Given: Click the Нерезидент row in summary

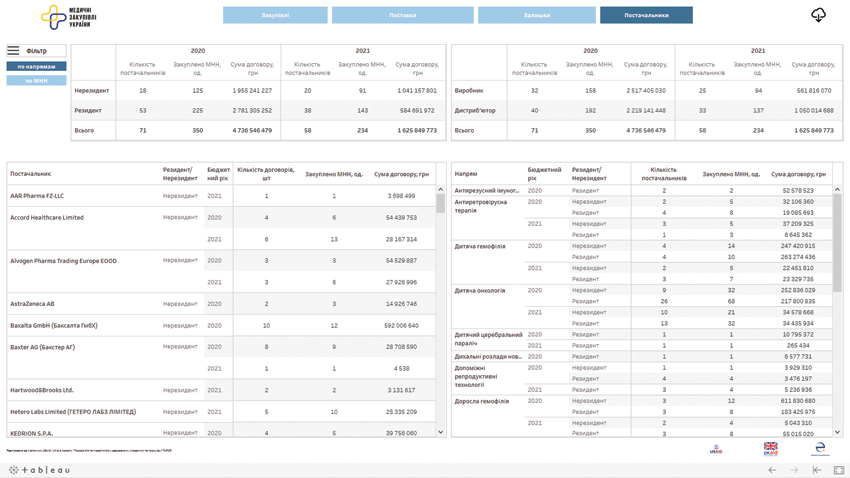Looking at the screenshot, I should 92,91.
